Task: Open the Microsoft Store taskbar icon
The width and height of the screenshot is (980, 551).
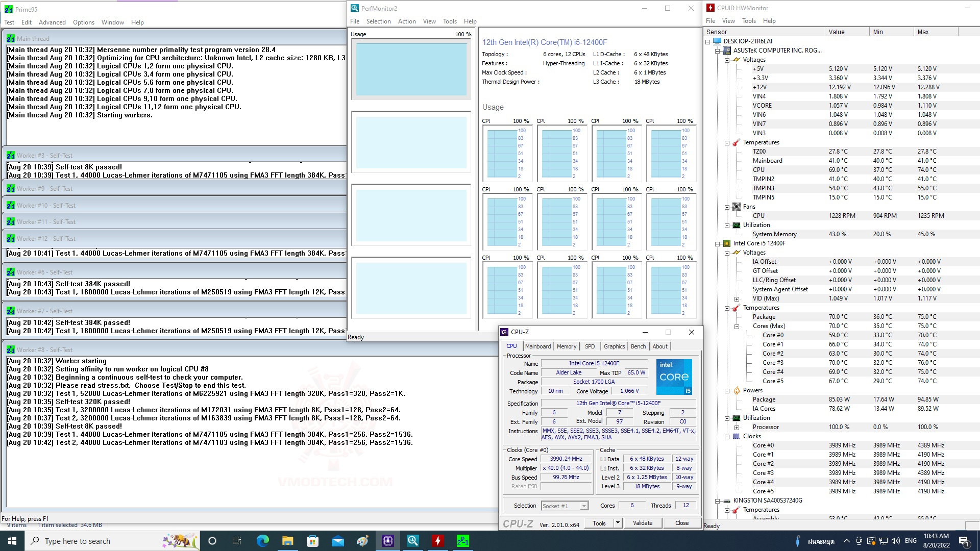Action: tap(312, 541)
